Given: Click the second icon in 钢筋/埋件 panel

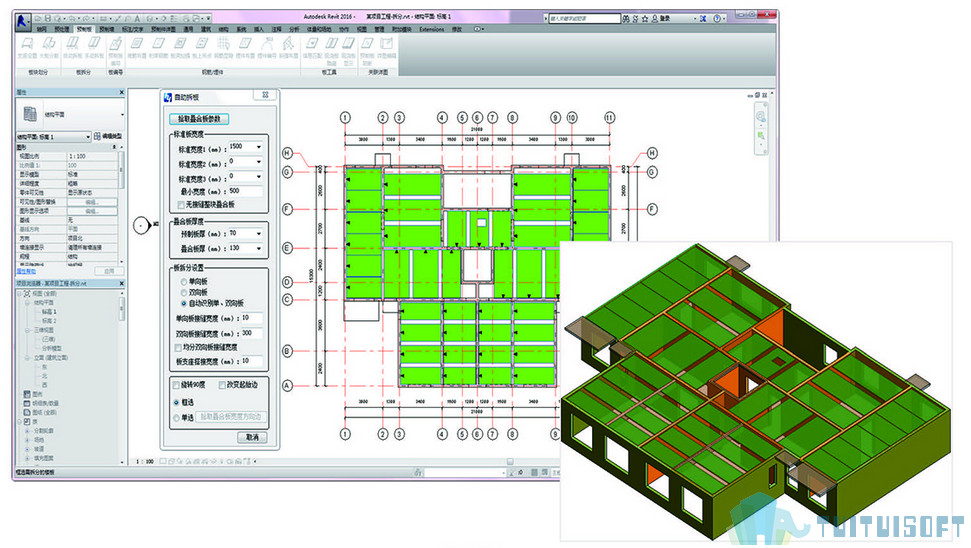Looking at the screenshot, I should click(159, 44).
